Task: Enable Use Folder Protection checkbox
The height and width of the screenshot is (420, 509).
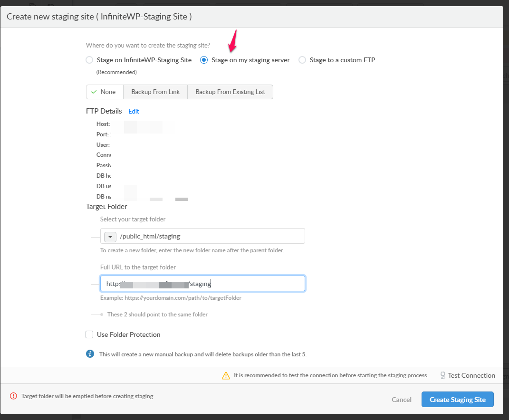Action: (x=89, y=334)
